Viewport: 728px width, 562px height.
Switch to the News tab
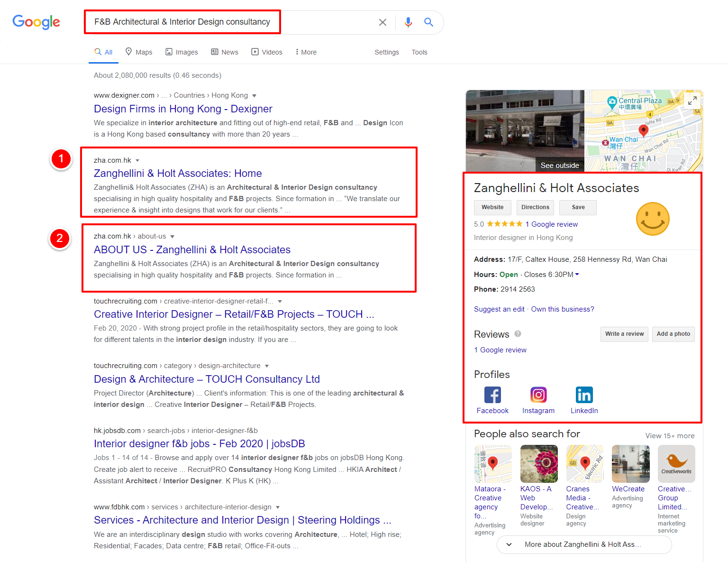click(x=225, y=52)
